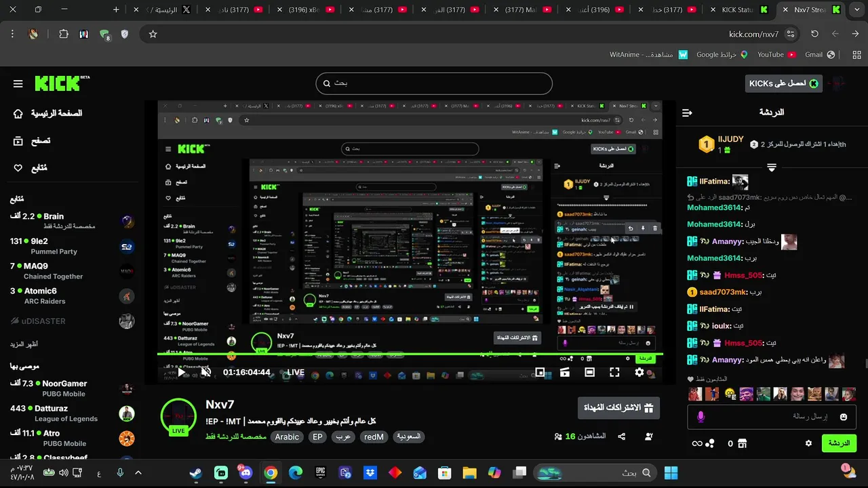Collapse the chat panel icon
This screenshot has width=868, height=488.
click(687, 113)
